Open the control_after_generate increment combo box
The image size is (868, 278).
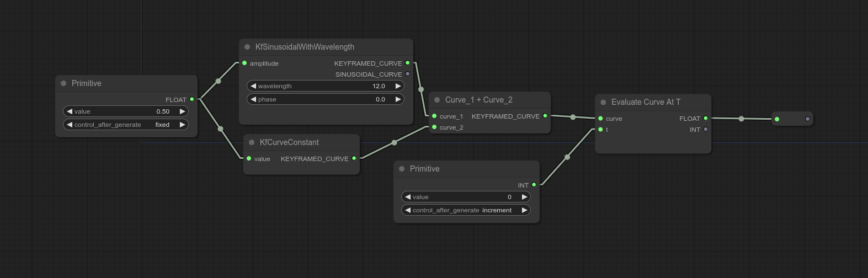pyautogui.click(x=466, y=210)
